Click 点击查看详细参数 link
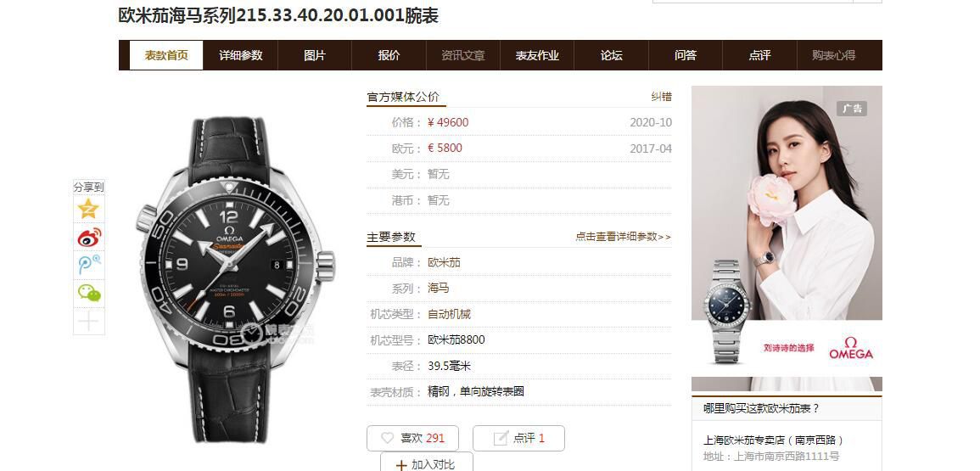This screenshot has height=471, width=980. 623,237
